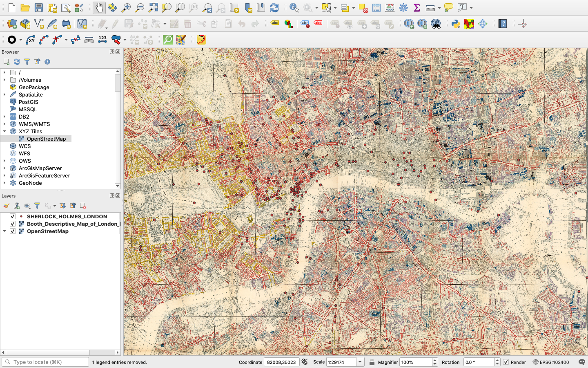The image size is (588, 368).
Task: Select the SHERLOCK_HOLMES_LONDON layer name
Action: (67, 216)
